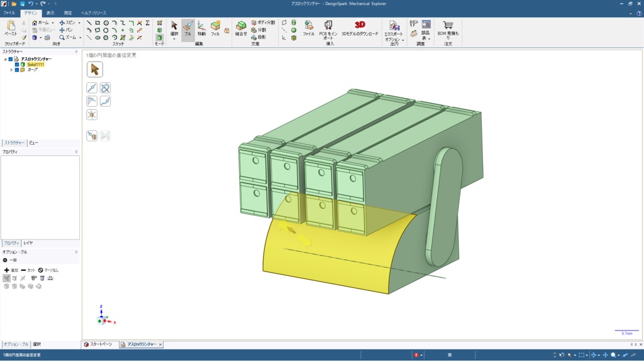
Task: Switch to the 選択 panel tab at bottom
Action: (x=36, y=344)
